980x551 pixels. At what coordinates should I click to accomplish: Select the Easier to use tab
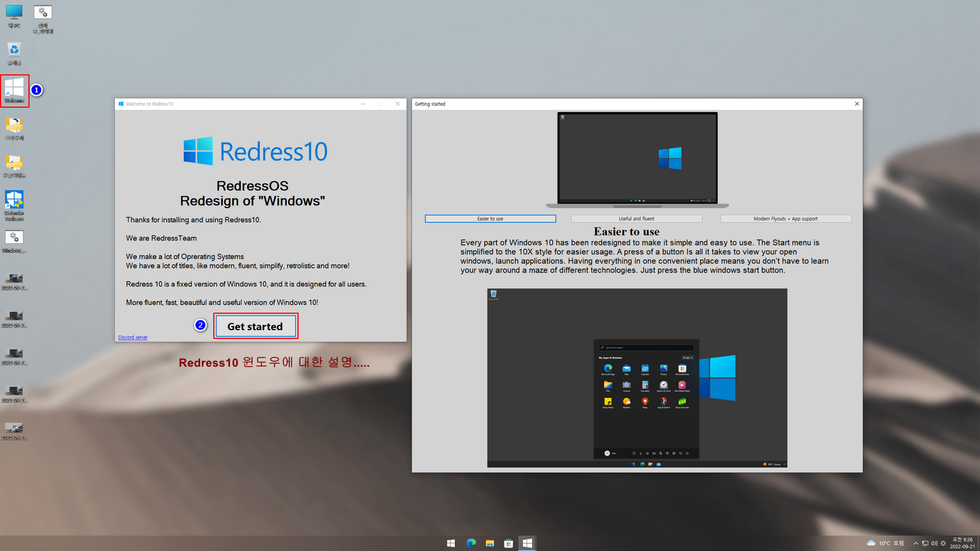[x=490, y=219]
